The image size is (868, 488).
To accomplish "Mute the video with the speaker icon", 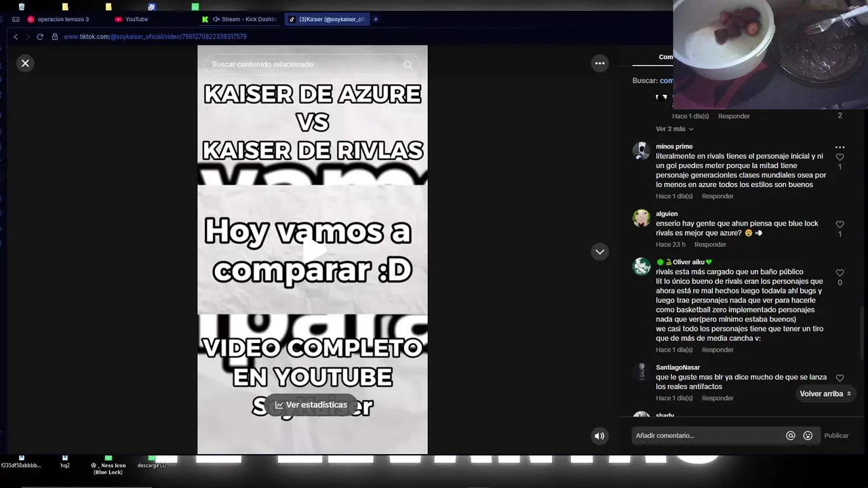I will coord(599,436).
